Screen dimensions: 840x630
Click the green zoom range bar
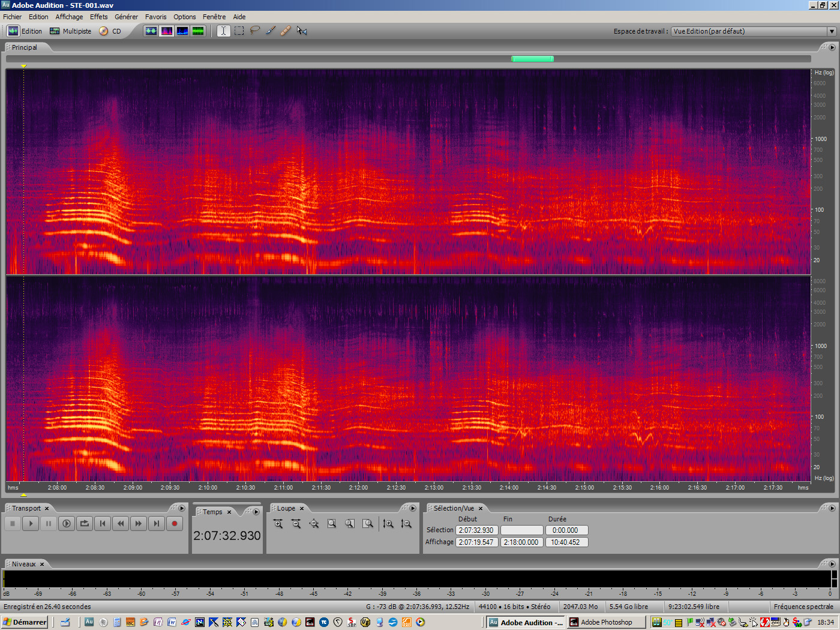point(532,59)
